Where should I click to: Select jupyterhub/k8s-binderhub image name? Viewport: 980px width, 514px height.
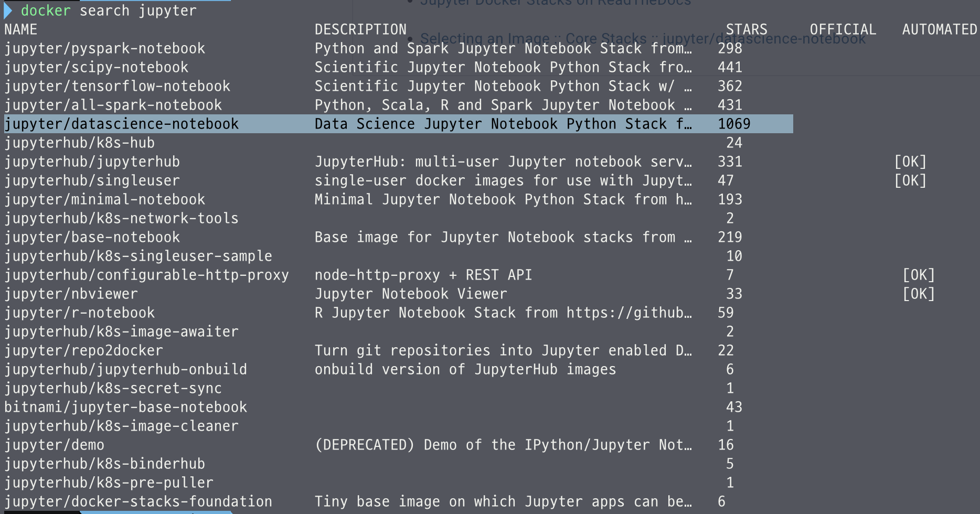(x=104, y=464)
